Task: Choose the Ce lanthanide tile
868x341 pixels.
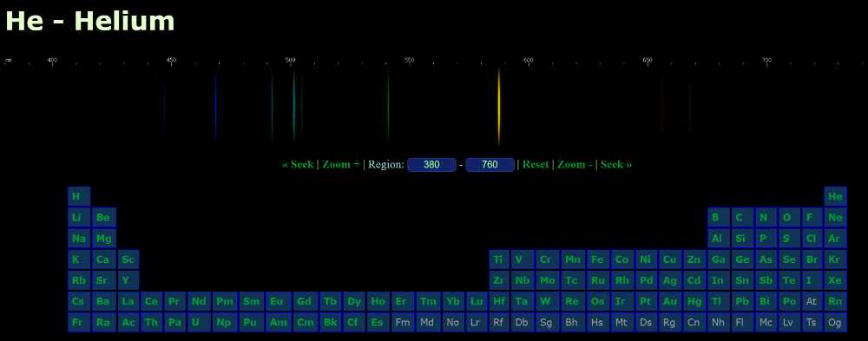Action: [x=152, y=301]
